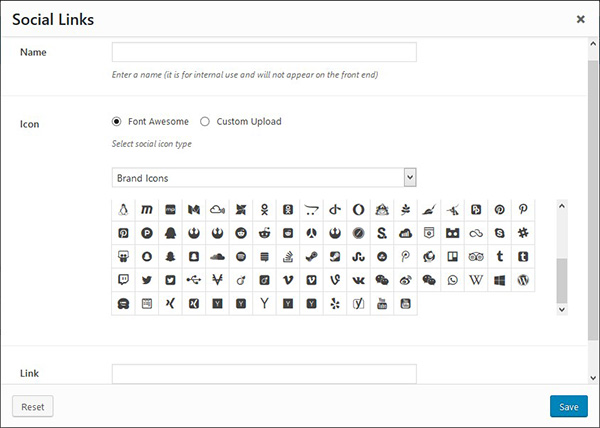This screenshot has height=428, width=600.
Task: Choose the SoundCloud cloud icon
Action: (x=217, y=257)
